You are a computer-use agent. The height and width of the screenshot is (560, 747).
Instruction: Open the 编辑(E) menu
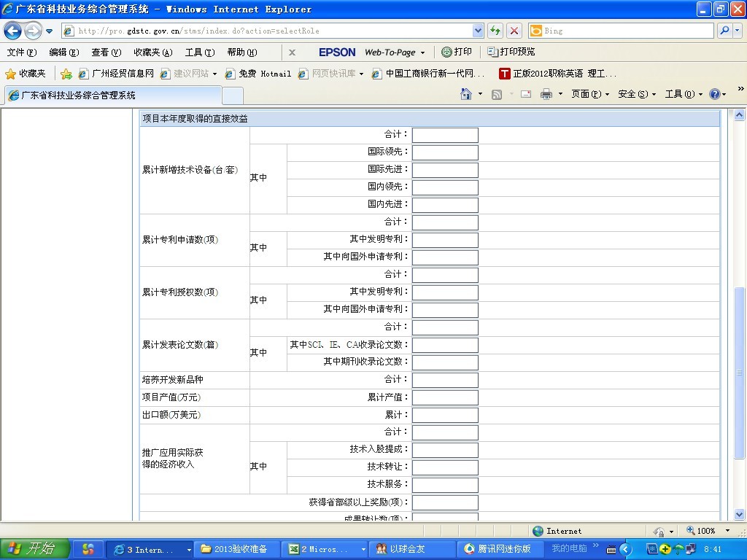64,52
